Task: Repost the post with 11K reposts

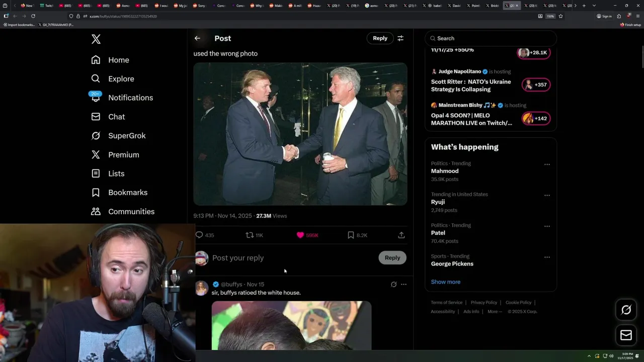Action: pos(254,235)
